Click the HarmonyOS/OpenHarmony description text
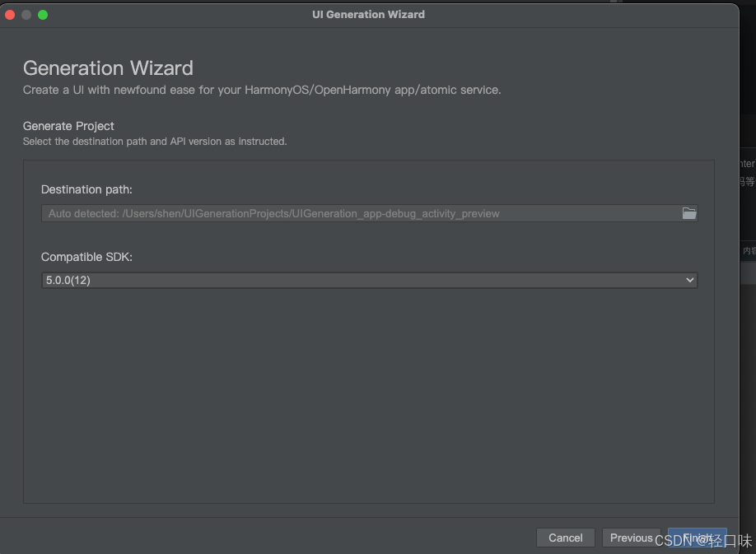This screenshot has height=554, width=756. coord(262,90)
